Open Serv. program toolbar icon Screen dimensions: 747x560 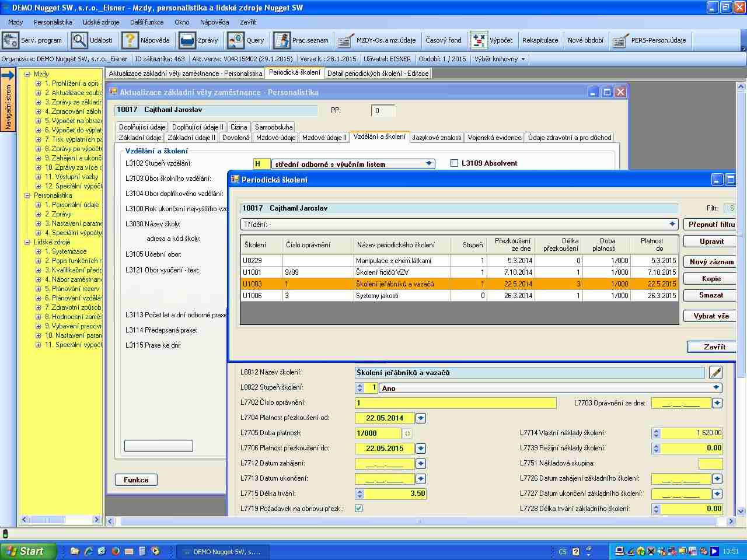(11, 40)
